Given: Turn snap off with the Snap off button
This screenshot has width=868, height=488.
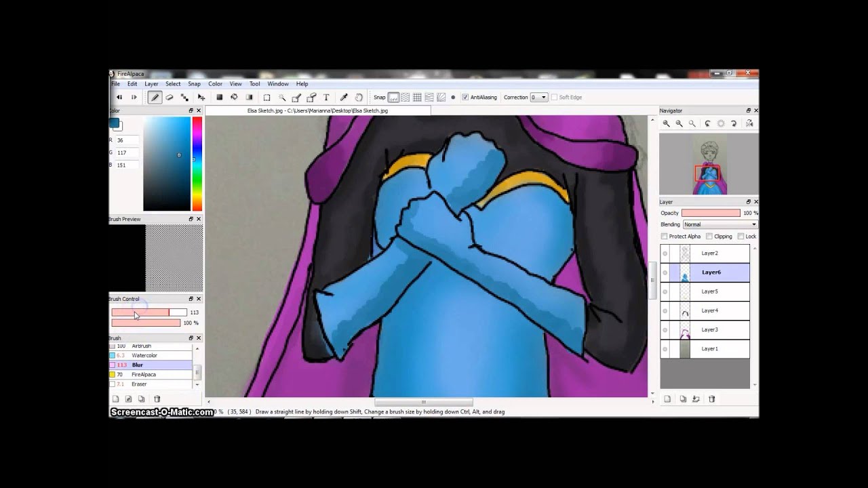Looking at the screenshot, I should pos(393,97).
